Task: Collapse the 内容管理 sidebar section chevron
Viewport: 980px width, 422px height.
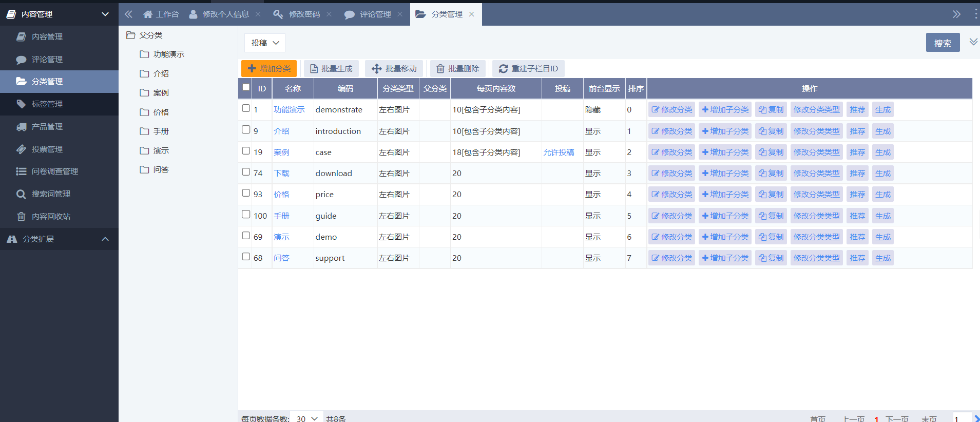Action: (x=105, y=14)
